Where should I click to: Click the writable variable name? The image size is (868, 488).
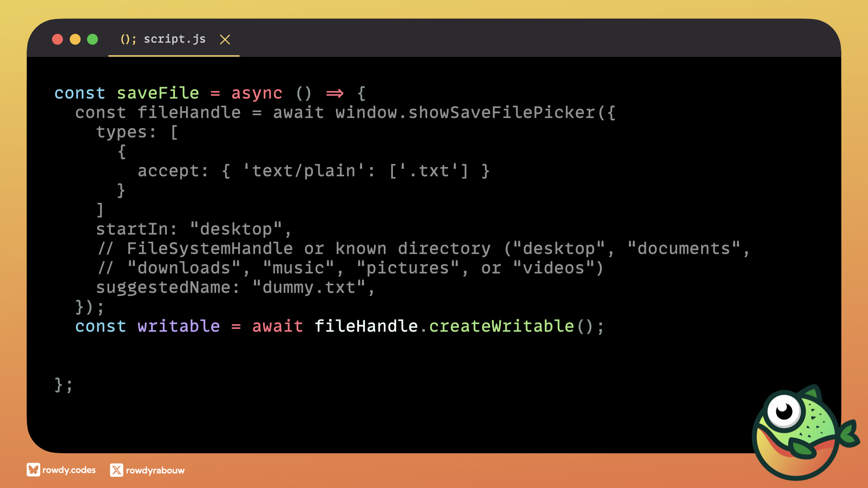click(179, 326)
